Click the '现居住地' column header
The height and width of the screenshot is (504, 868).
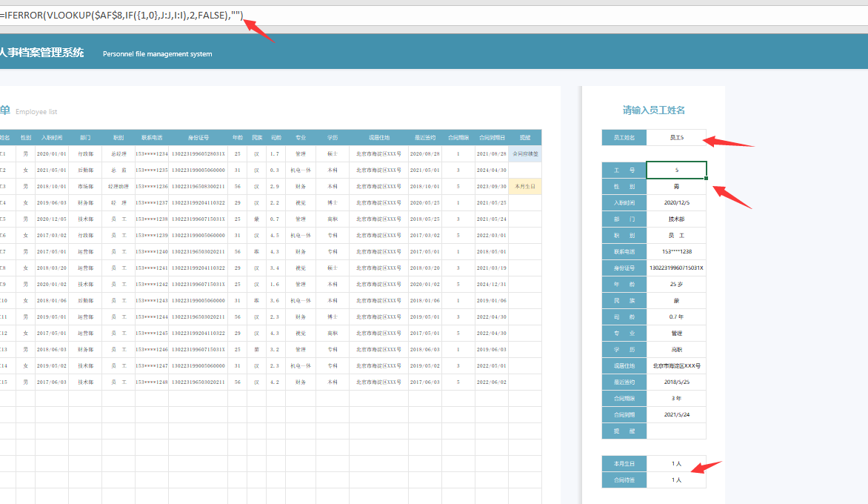click(379, 137)
